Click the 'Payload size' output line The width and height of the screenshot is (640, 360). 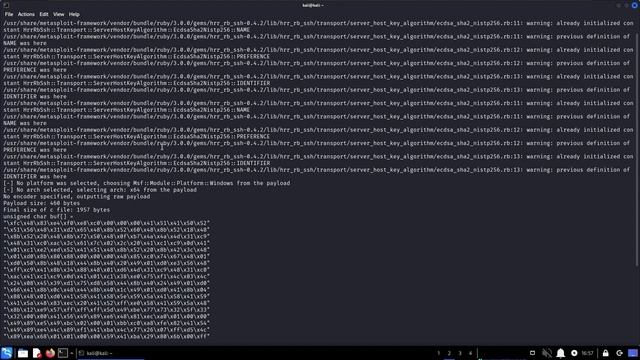(x=42, y=203)
